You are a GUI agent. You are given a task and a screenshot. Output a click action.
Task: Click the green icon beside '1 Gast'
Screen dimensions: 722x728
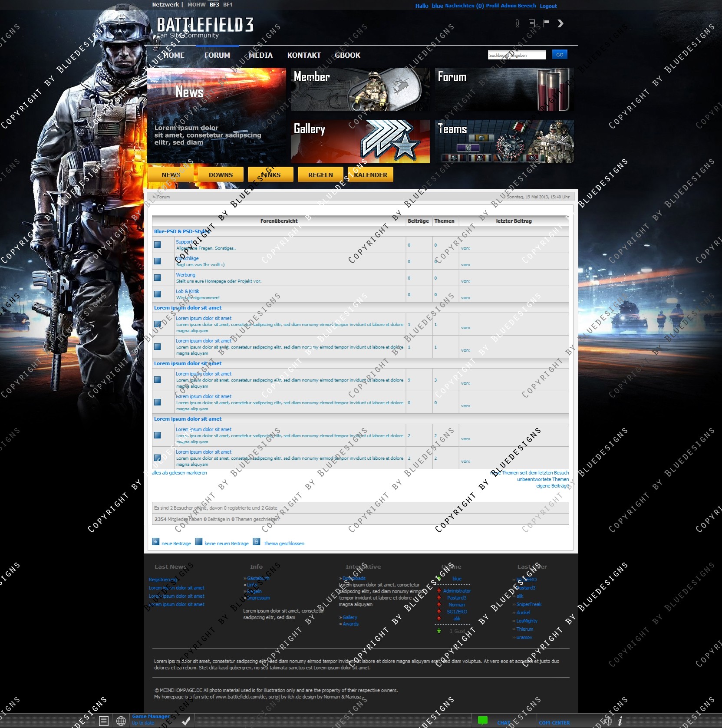pyautogui.click(x=439, y=631)
